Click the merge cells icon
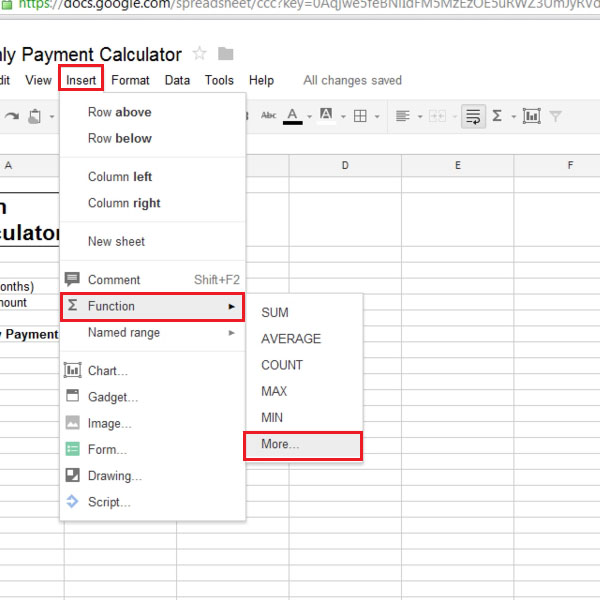Image resolution: width=600 pixels, height=600 pixels. click(x=437, y=116)
